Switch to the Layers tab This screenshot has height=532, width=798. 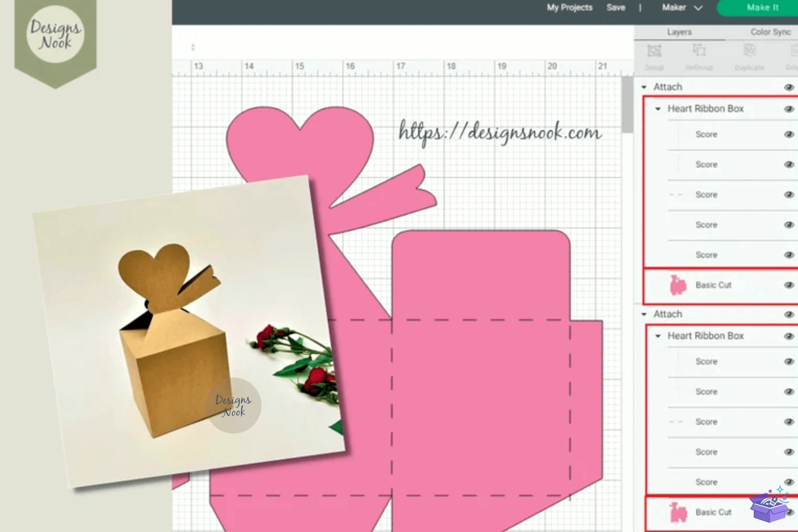(679, 32)
